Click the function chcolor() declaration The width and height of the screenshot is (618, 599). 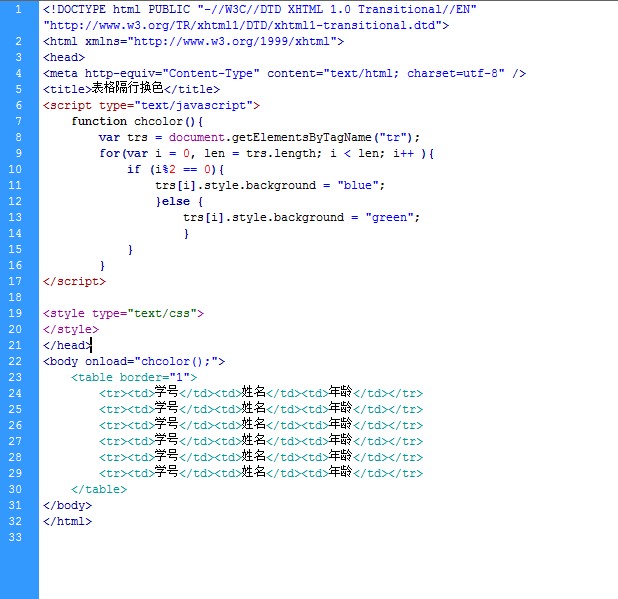(x=137, y=121)
